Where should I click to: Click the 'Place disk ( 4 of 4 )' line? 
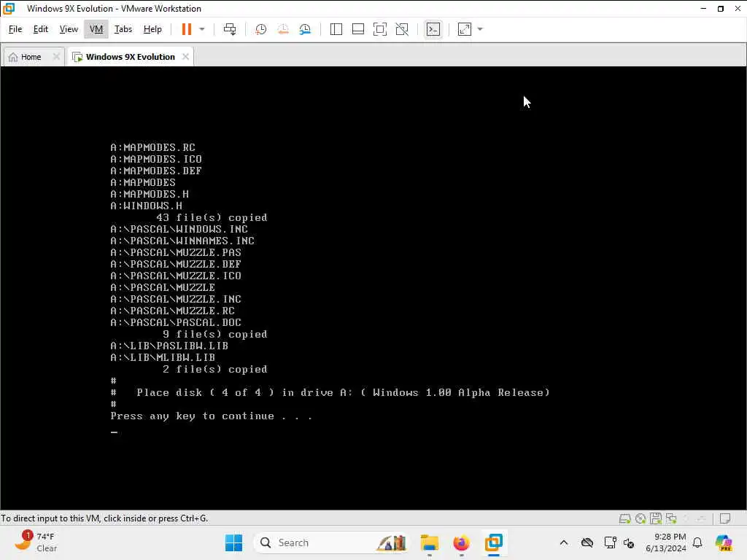pyautogui.click(x=330, y=393)
